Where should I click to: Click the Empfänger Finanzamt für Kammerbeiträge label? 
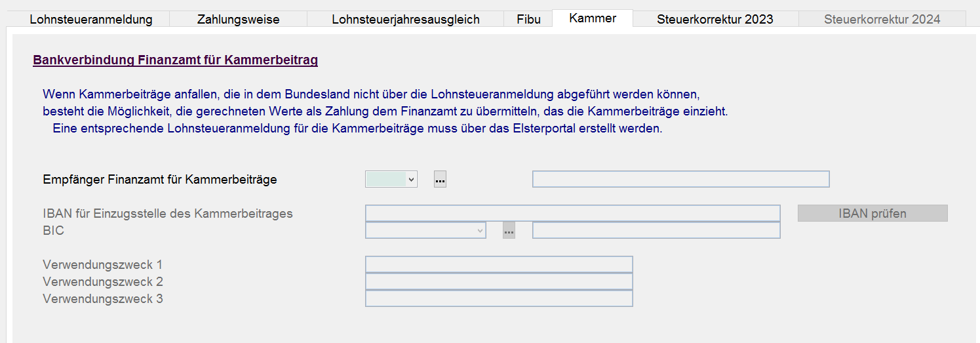tap(159, 179)
